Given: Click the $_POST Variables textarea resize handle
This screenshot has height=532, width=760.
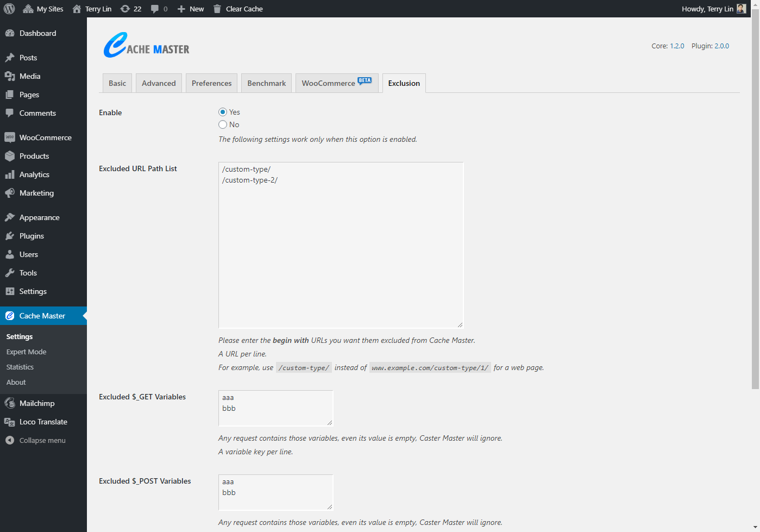Looking at the screenshot, I should pyautogui.click(x=329, y=506).
